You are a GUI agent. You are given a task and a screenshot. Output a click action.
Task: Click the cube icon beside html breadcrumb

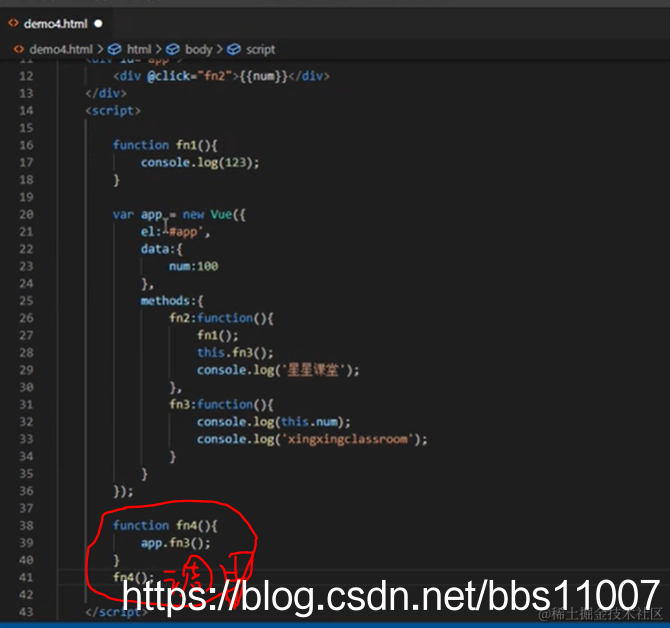point(115,50)
